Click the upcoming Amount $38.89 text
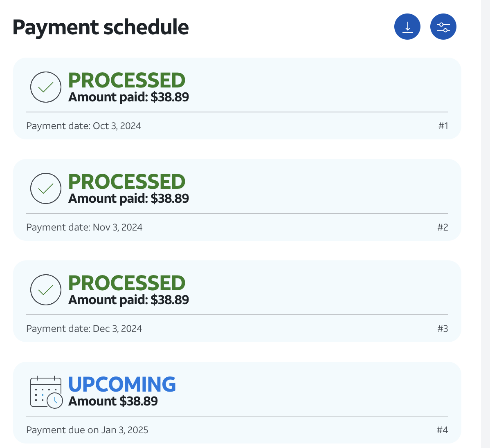The height and width of the screenshot is (448, 490). pos(113,401)
